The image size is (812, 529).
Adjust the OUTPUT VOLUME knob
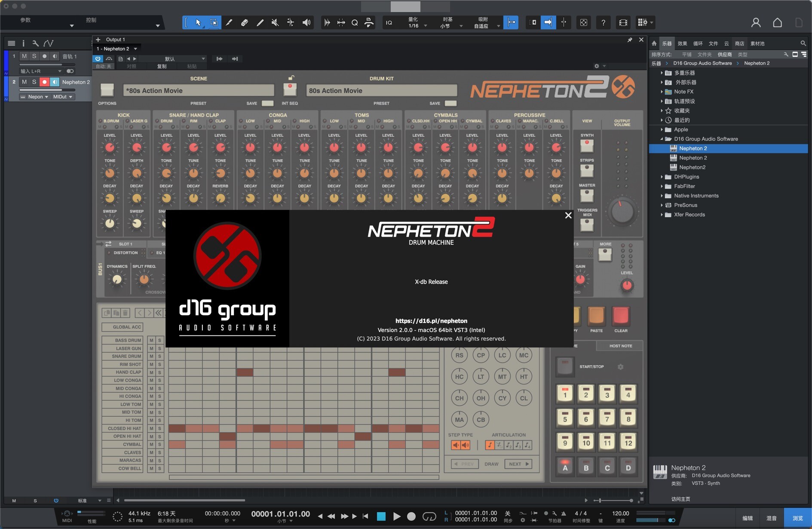[x=622, y=211]
